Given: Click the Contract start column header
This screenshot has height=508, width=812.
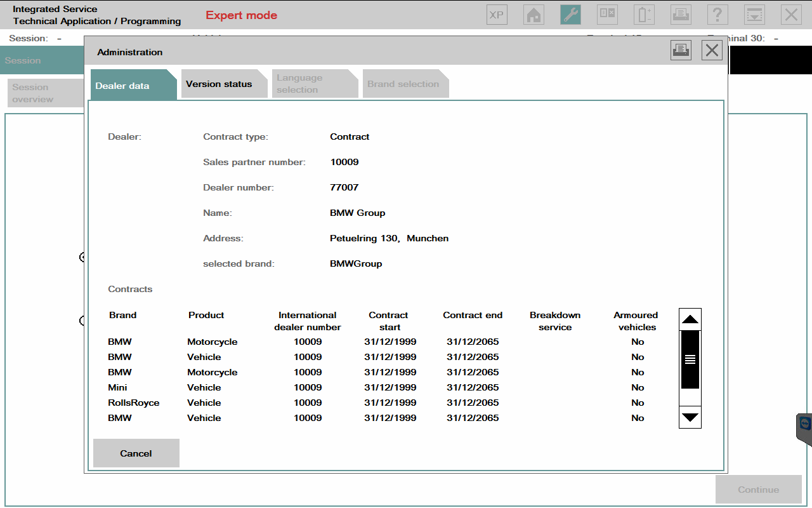Looking at the screenshot, I should (x=389, y=321).
